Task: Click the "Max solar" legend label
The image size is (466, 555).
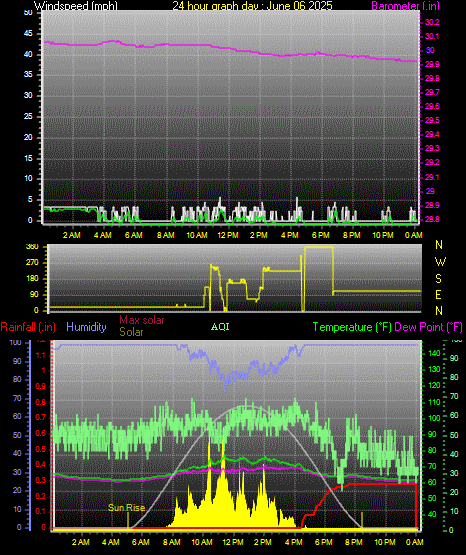Action: coord(142,320)
